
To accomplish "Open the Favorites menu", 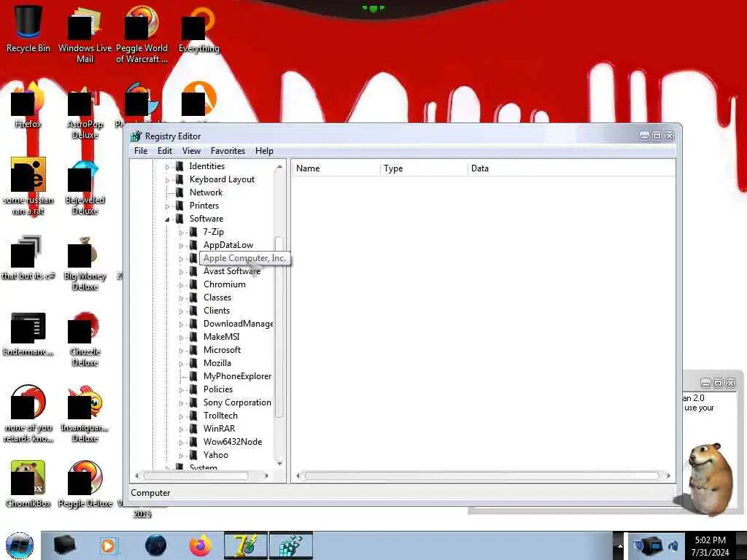I will click(x=228, y=151).
